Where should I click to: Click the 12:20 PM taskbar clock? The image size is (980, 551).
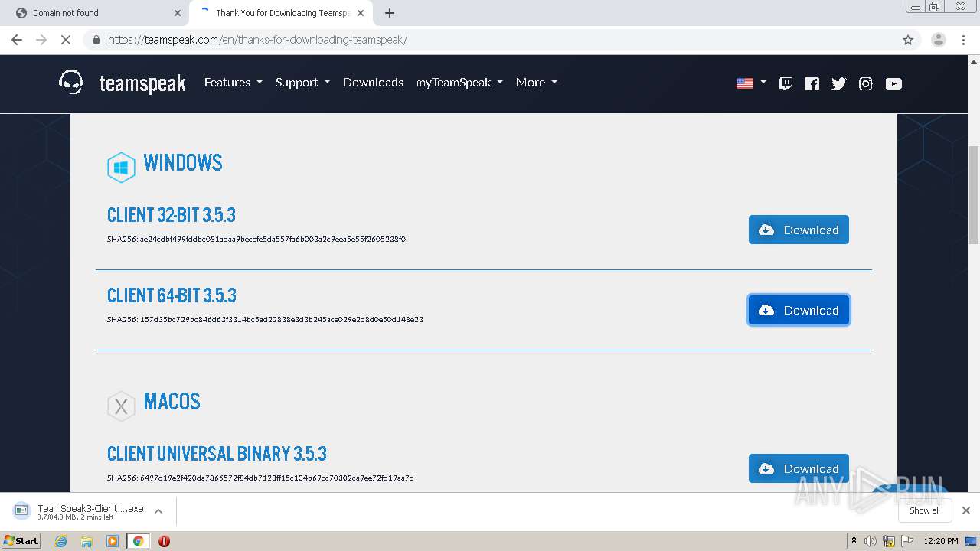pyautogui.click(x=941, y=541)
